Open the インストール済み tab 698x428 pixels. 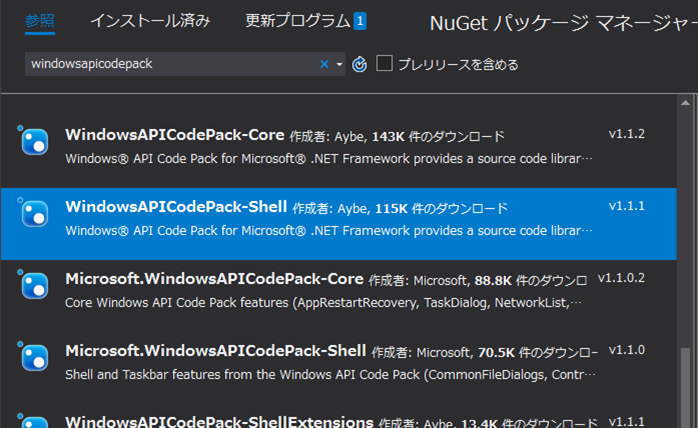tap(150, 21)
